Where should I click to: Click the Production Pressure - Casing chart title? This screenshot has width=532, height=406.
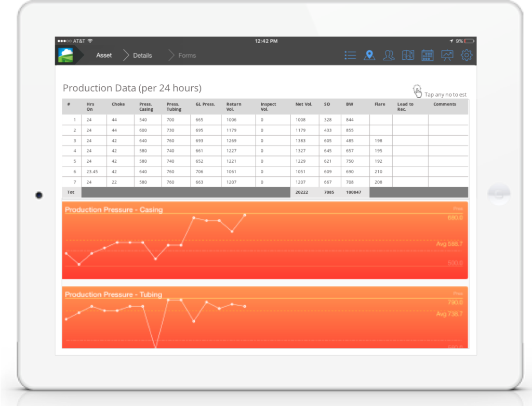click(x=113, y=209)
